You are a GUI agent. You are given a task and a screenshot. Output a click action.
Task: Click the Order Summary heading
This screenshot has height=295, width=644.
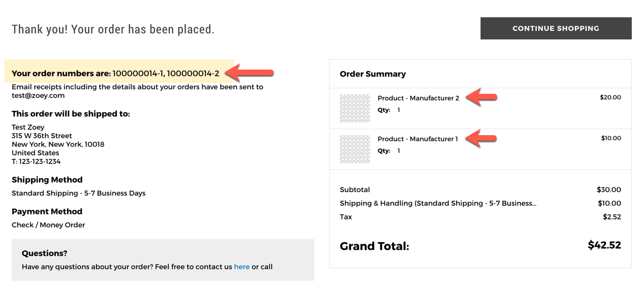click(373, 74)
